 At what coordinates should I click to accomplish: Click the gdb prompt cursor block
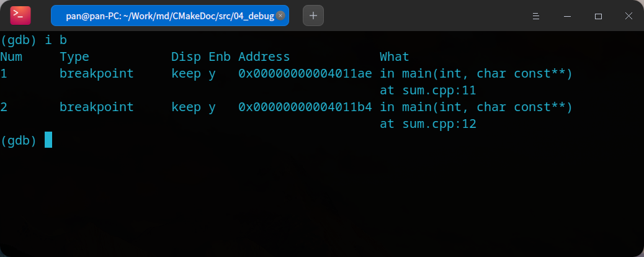[x=48, y=140]
